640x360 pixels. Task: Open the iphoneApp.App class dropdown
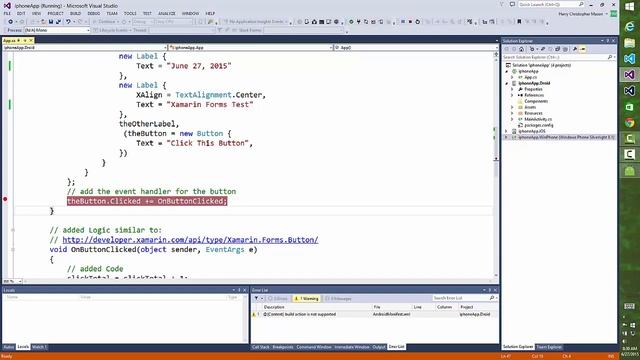coord(251,47)
